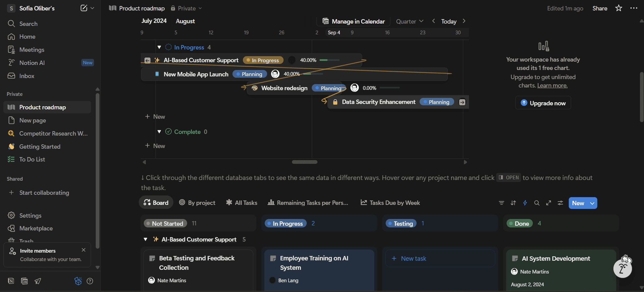Open the view settings sliders icon
Screen dimensions: 644x292
[560, 203]
